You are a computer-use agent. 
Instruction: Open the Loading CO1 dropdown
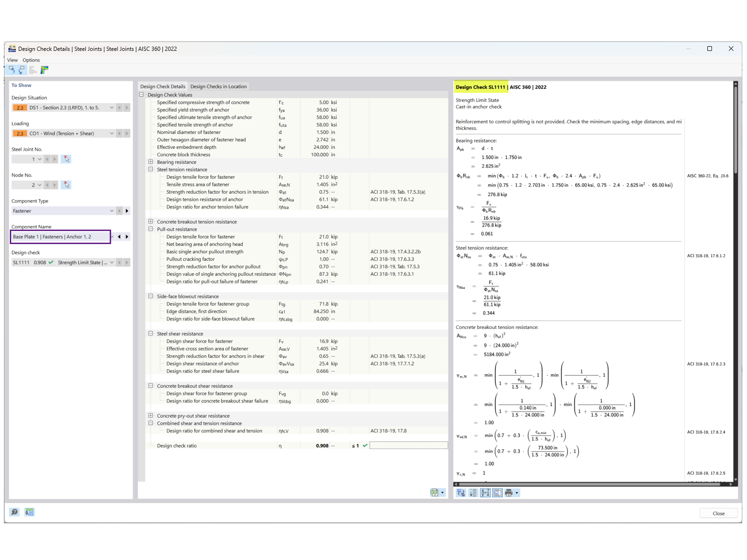coord(112,133)
